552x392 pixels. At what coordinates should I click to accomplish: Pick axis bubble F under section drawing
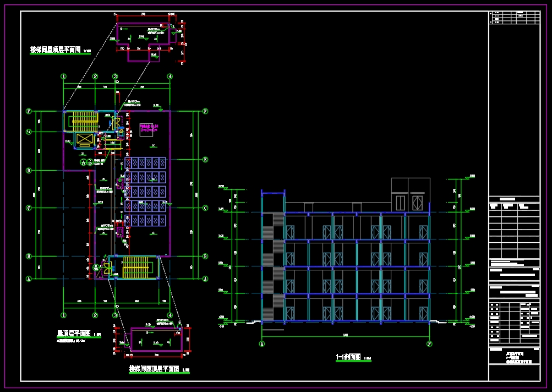click(429, 344)
